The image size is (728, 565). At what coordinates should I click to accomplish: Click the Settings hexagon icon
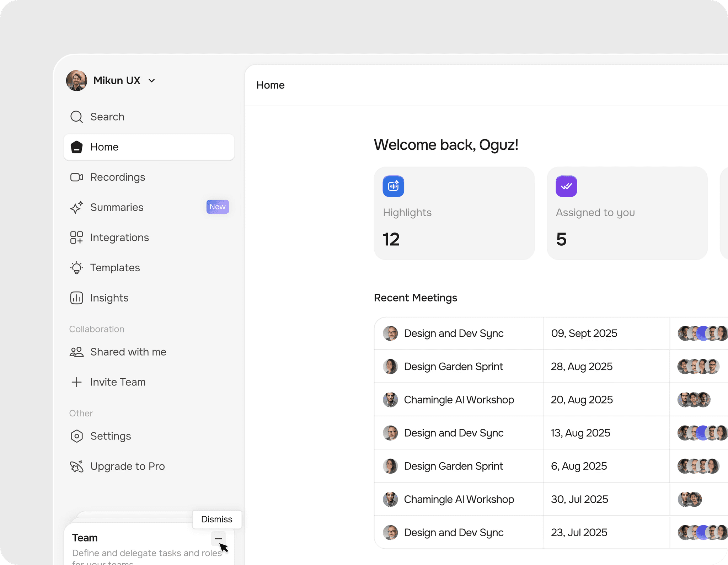click(x=76, y=436)
